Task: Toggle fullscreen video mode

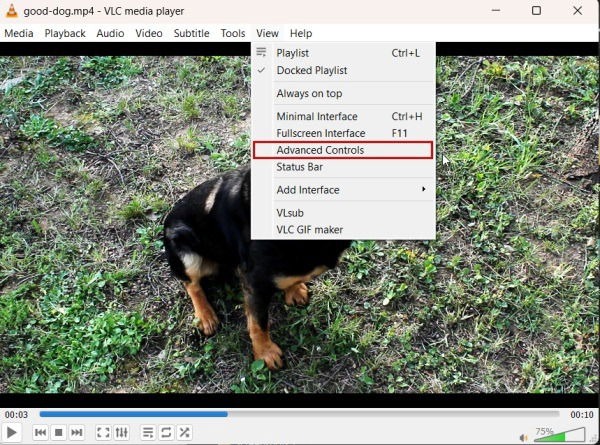Action: (x=103, y=433)
